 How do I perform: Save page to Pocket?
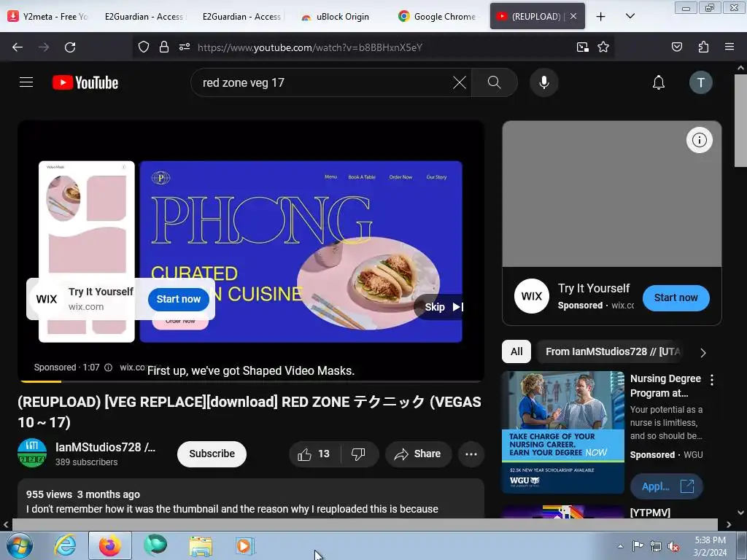pyautogui.click(x=676, y=47)
